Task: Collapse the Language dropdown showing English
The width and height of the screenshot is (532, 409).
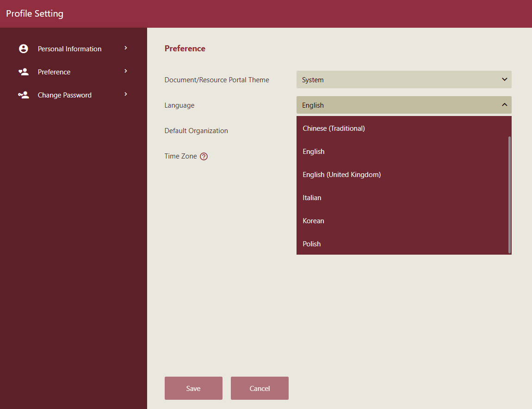Action: pos(404,105)
